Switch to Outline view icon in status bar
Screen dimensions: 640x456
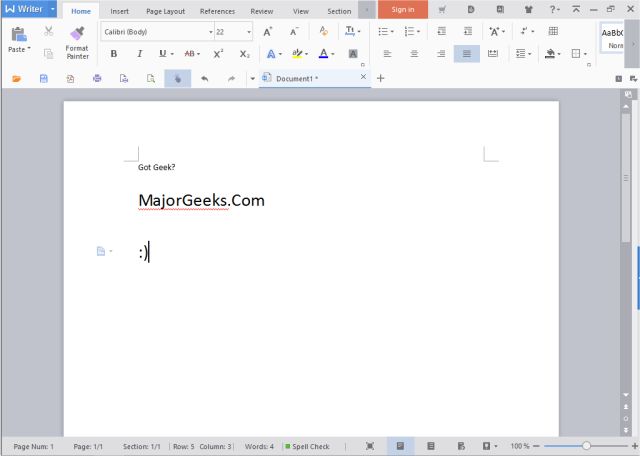(431, 446)
